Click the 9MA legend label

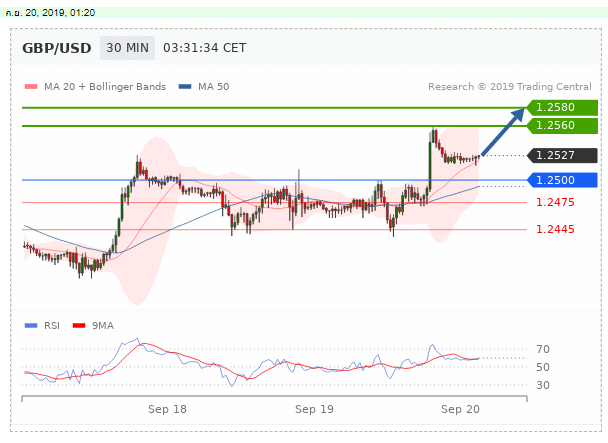(103, 325)
